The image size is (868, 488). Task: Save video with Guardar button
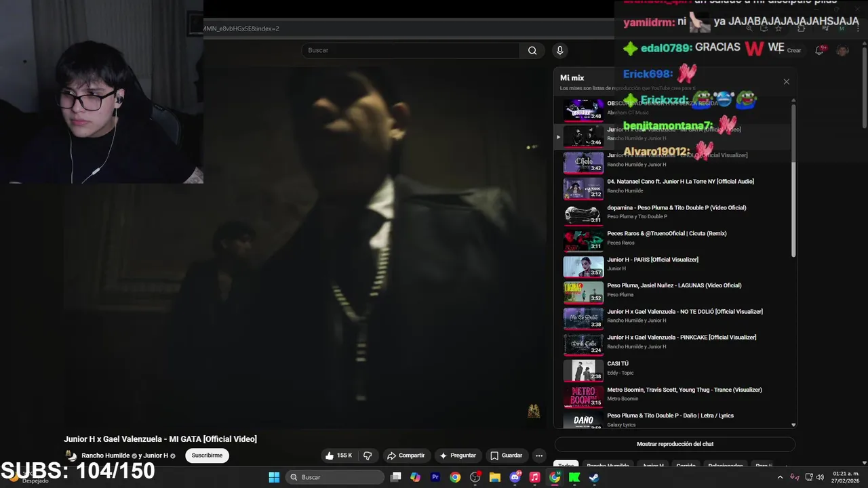point(506,455)
